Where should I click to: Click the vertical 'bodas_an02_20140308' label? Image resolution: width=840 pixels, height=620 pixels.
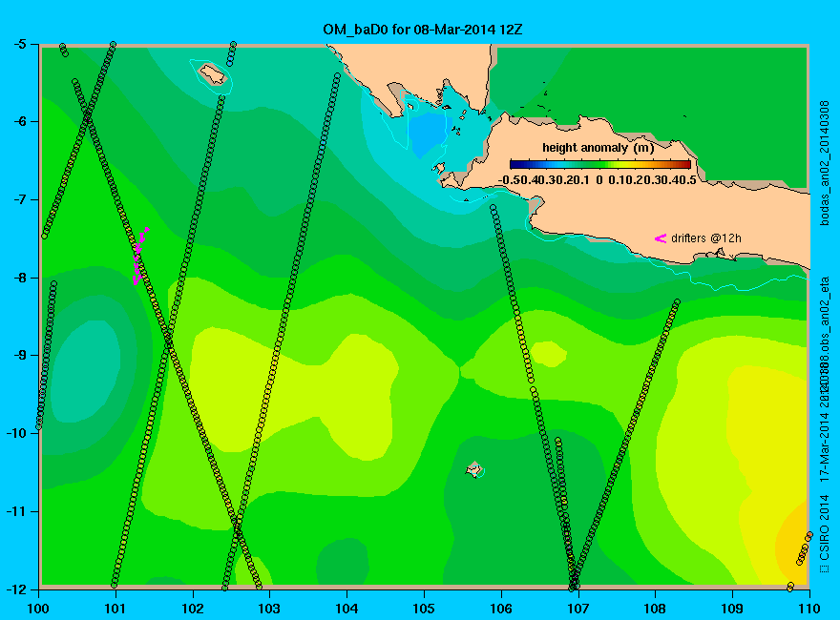pos(825,163)
